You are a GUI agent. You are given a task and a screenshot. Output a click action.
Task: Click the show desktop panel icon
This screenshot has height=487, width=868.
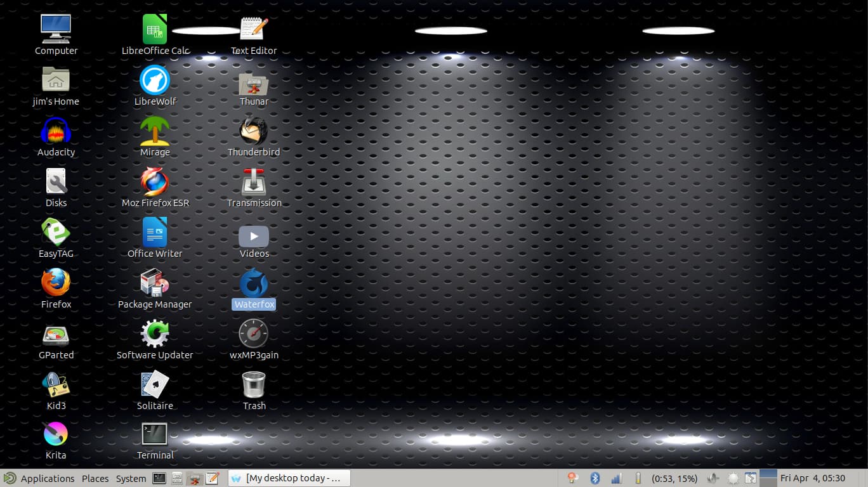pos(751,478)
